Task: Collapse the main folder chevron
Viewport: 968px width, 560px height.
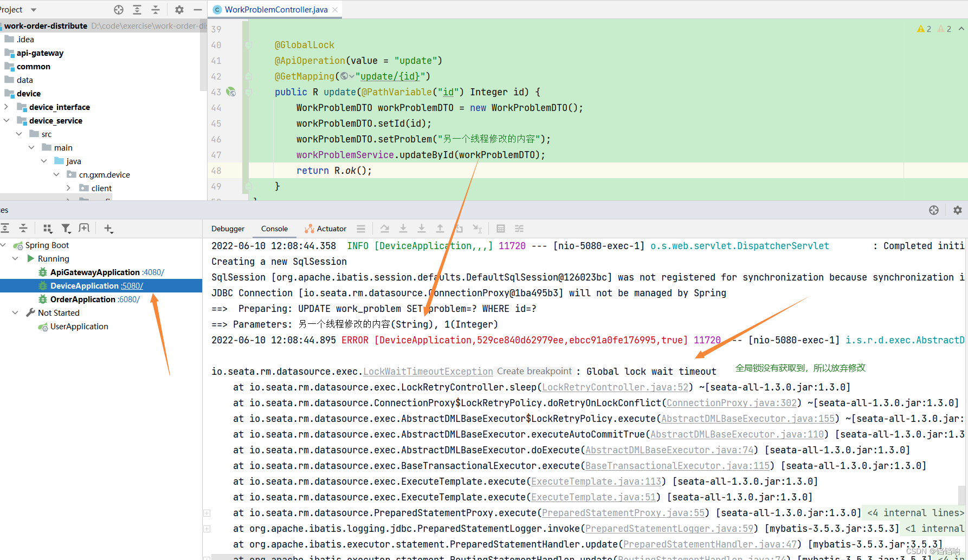Action: coord(31,147)
